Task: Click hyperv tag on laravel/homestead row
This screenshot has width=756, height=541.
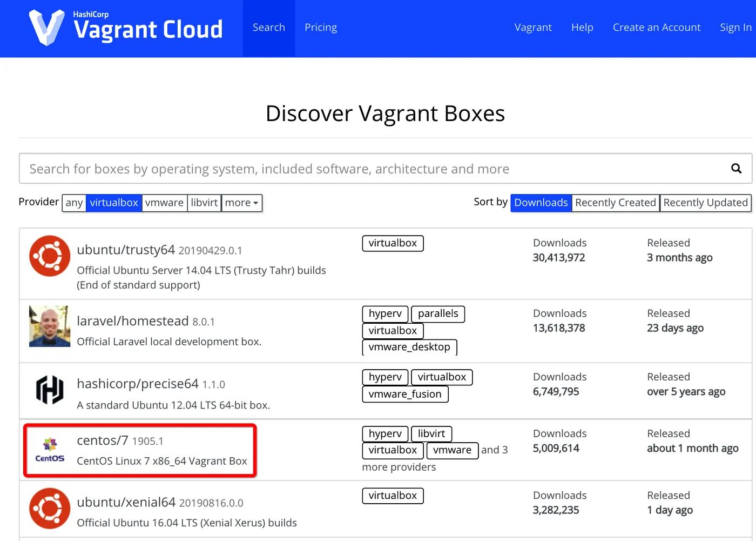Action: pos(385,313)
